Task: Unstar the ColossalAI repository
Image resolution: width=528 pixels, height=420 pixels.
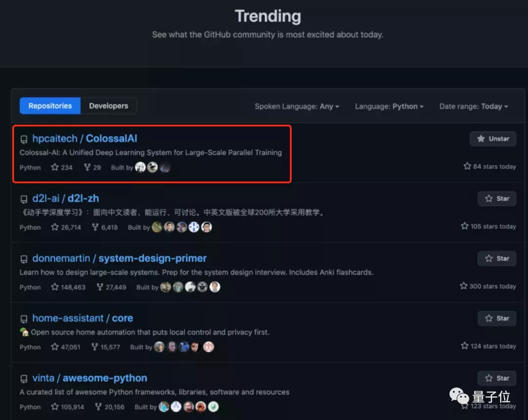Action: pos(493,139)
